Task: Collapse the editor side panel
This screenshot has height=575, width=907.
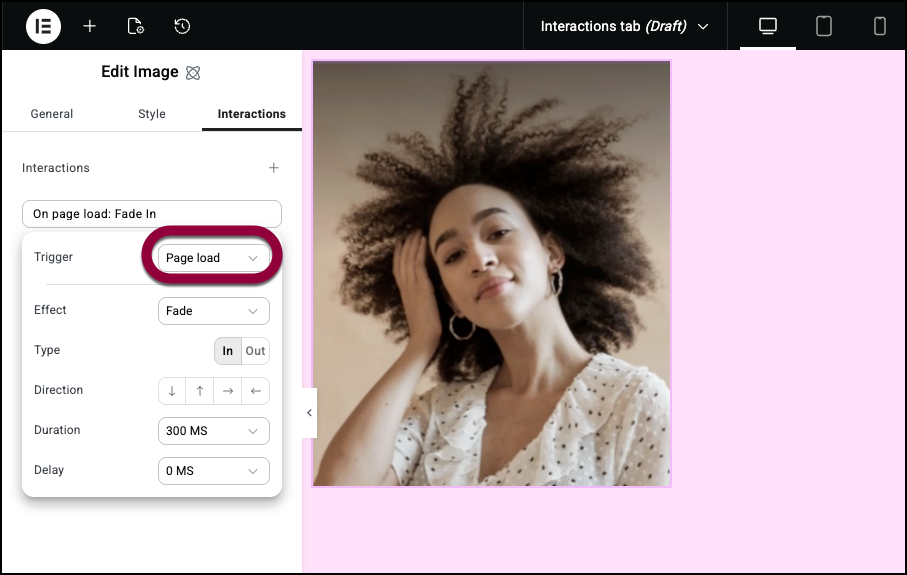Action: point(309,413)
